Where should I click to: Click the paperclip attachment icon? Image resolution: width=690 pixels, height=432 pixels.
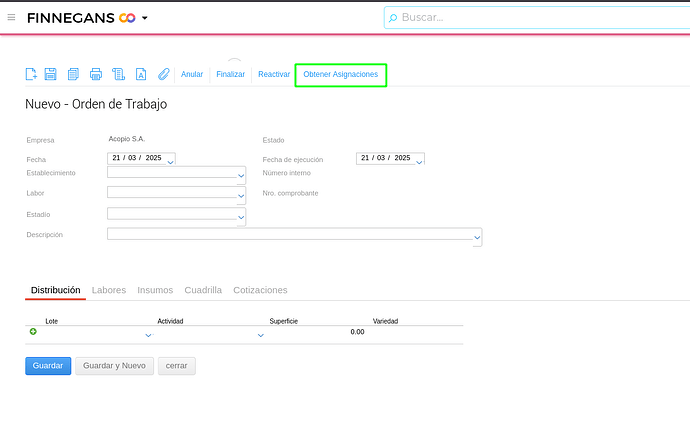tap(164, 74)
